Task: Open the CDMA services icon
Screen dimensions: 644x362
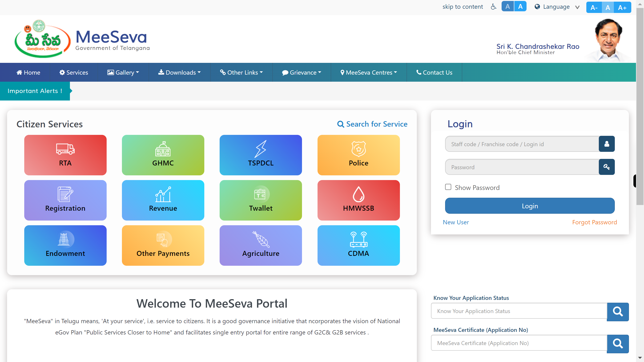Action: (x=358, y=245)
